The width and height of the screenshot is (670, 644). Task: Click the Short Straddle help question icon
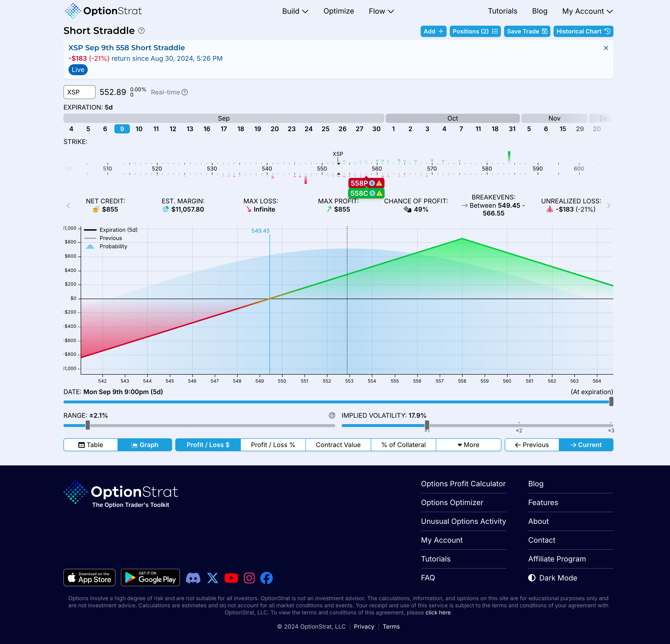141,31
